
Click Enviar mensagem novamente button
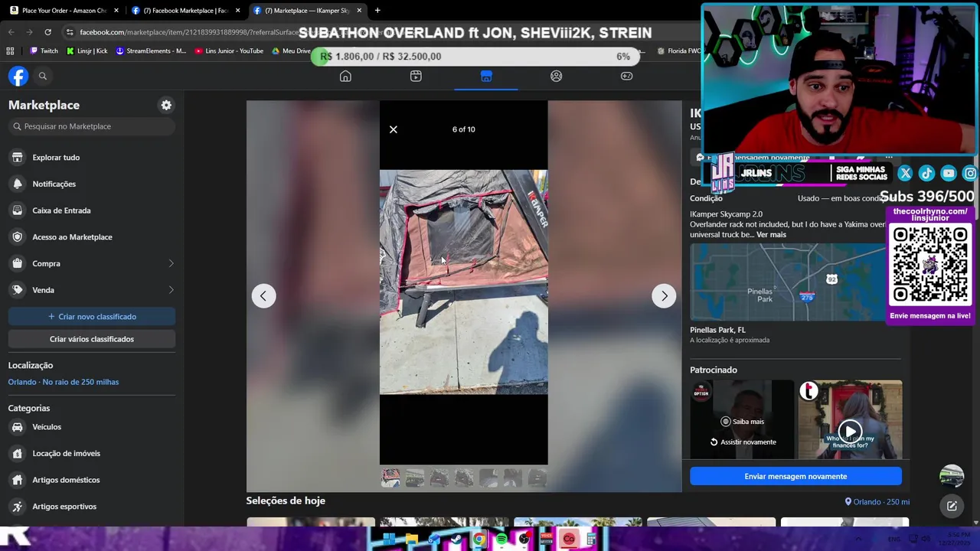(795, 476)
